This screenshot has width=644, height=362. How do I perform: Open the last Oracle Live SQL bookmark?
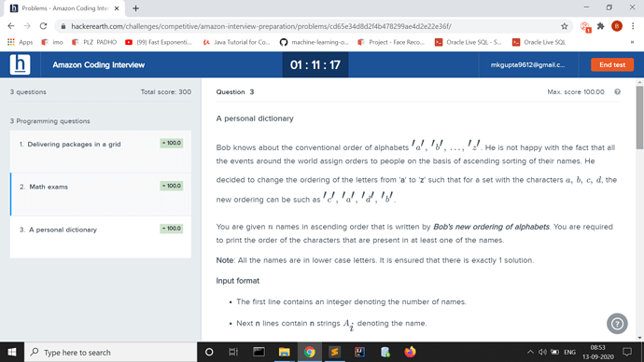click(539, 42)
